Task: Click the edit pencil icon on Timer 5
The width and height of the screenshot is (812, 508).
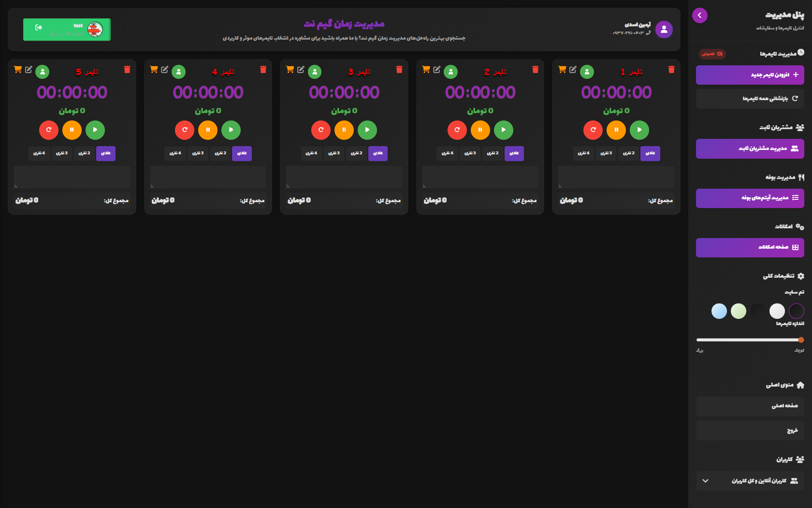Action: [29, 70]
